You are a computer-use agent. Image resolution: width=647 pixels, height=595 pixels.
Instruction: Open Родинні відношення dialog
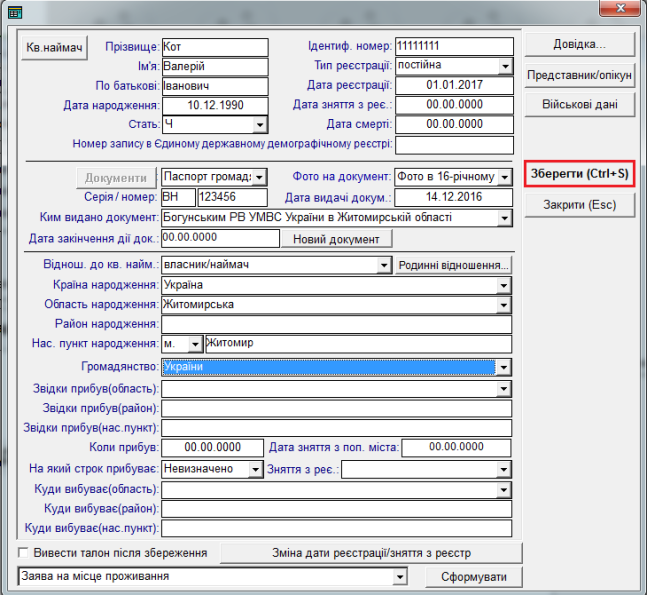[x=454, y=265]
